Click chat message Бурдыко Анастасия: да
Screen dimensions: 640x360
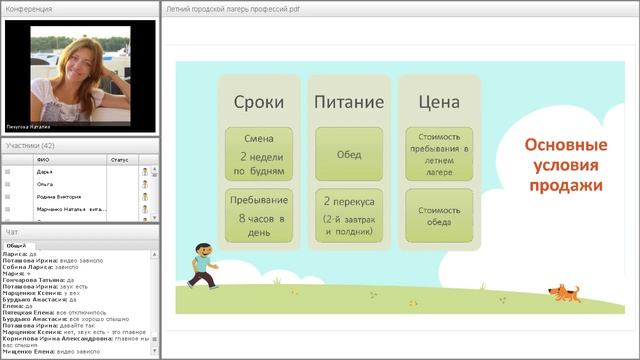click(39, 300)
